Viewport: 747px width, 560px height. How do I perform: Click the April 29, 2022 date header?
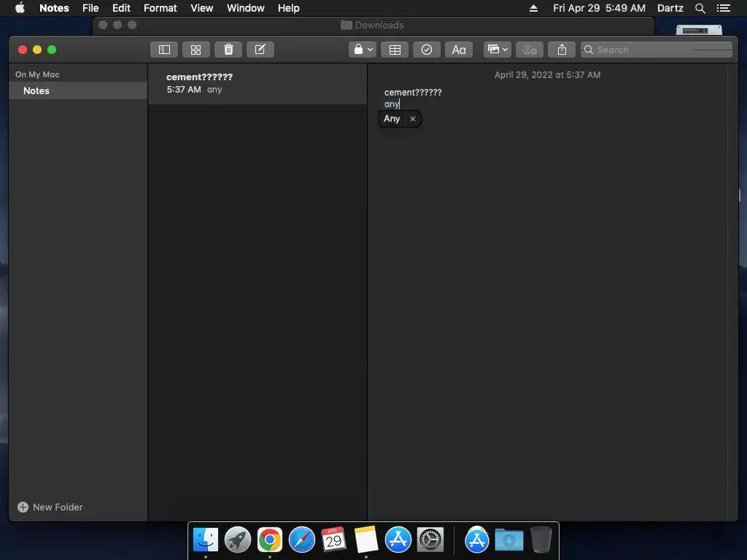click(x=547, y=75)
